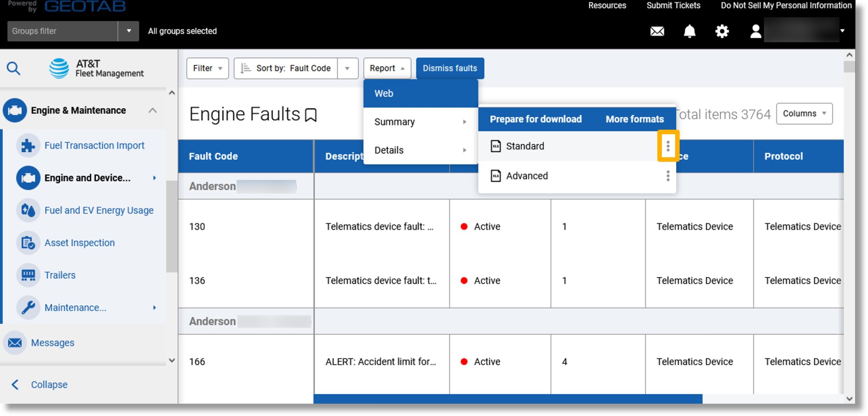
Task: Open the Filter dropdown
Action: pyautogui.click(x=208, y=68)
